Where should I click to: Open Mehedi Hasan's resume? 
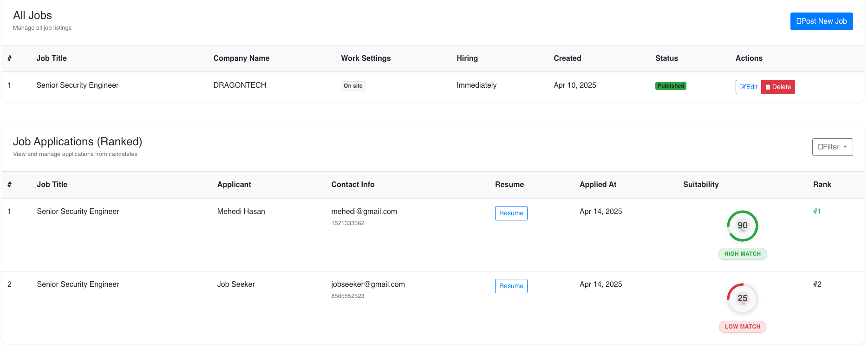(511, 213)
